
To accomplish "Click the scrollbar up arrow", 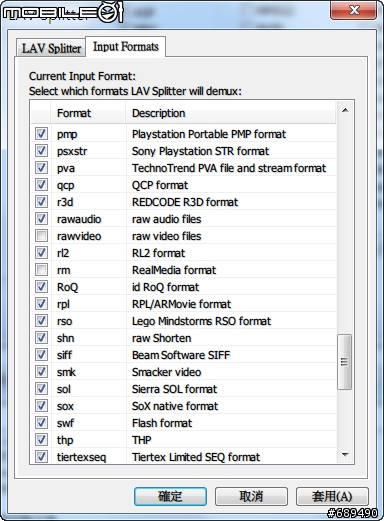I will [x=345, y=110].
